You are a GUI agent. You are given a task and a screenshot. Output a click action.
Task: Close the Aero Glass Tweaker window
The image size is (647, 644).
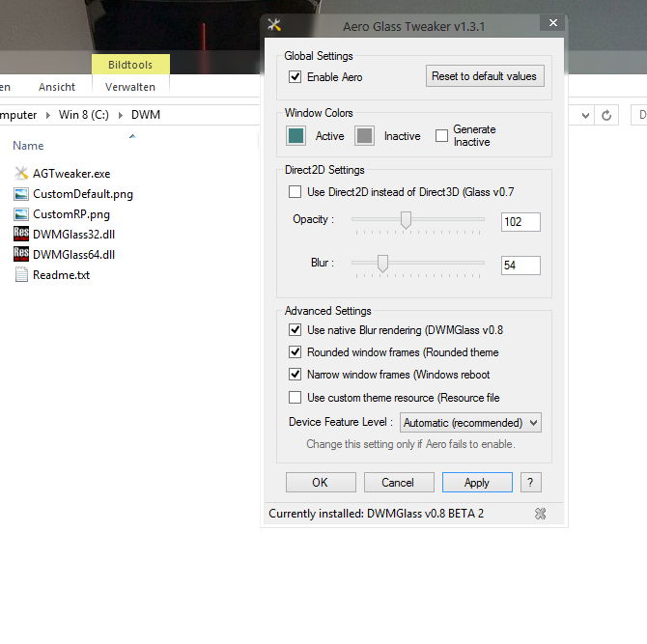coord(553,23)
